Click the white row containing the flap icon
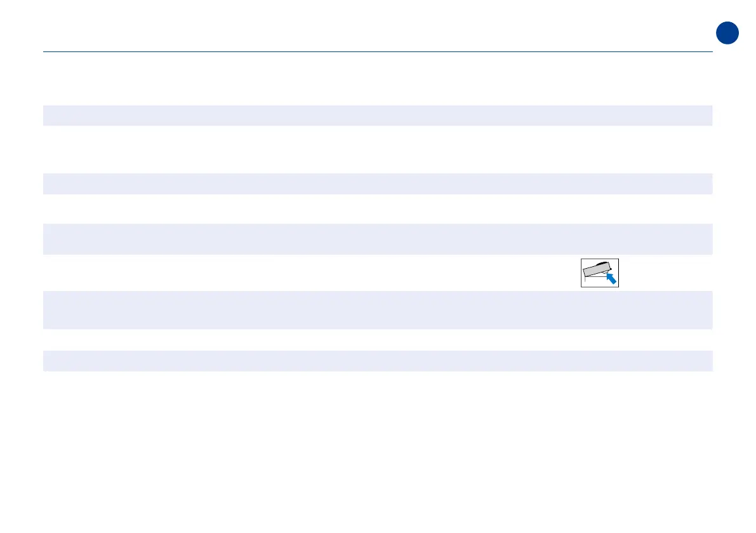The height and width of the screenshot is (533, 756). coord(378,273)
